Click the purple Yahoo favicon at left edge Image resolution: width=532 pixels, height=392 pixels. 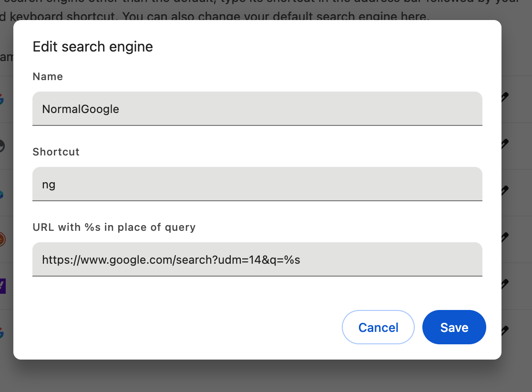(2, 286)
